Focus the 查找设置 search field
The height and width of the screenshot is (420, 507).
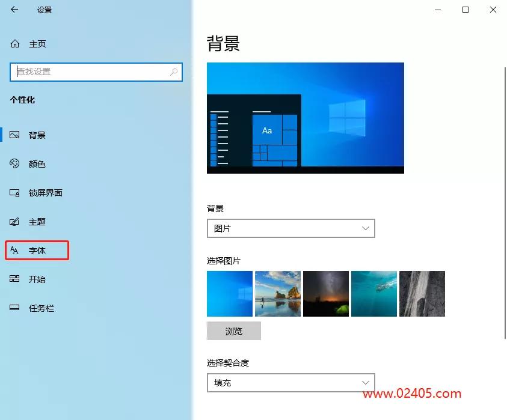coord(96,72)
